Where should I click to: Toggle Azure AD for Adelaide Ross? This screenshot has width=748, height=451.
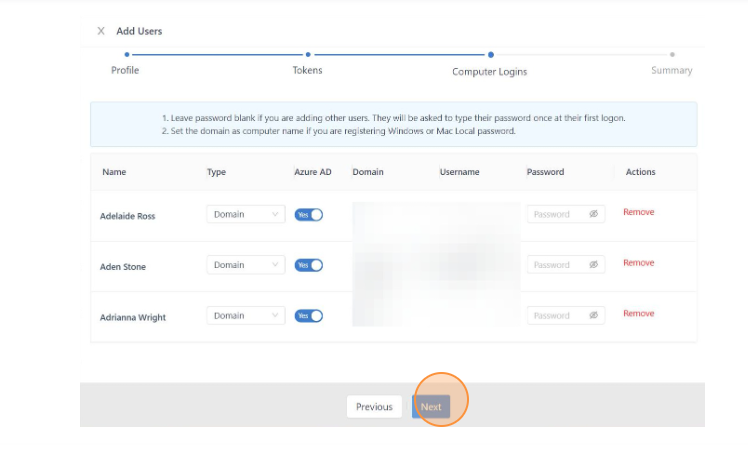coord(309,214)
